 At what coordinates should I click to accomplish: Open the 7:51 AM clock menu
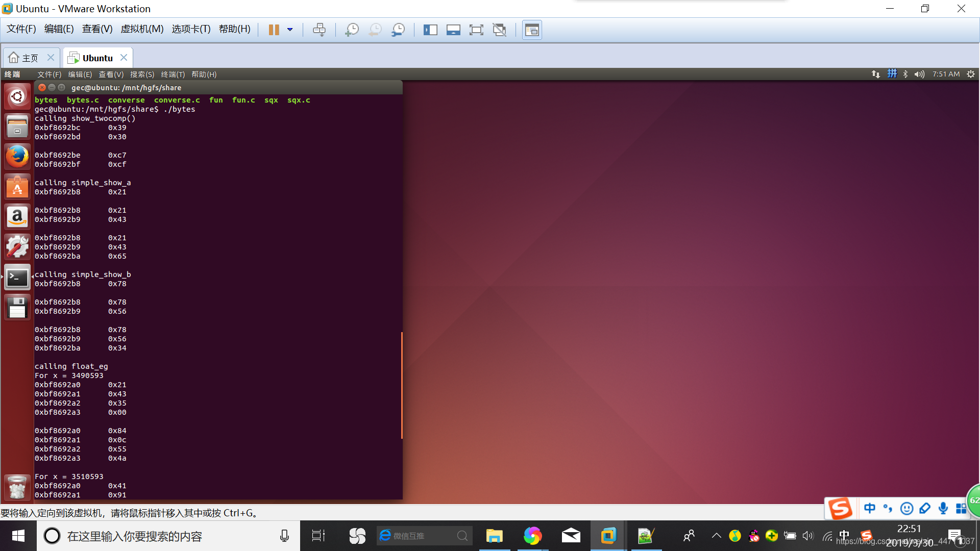pos(946,74)
